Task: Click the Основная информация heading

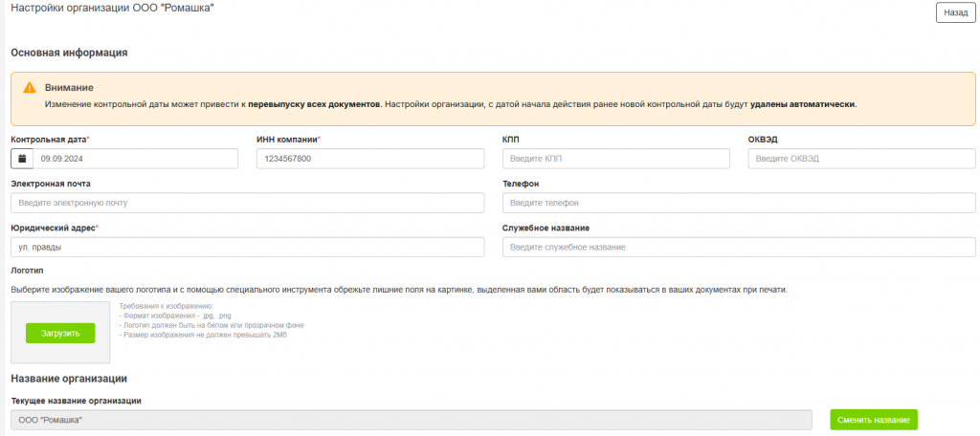Action: click(x=69, y=53)
